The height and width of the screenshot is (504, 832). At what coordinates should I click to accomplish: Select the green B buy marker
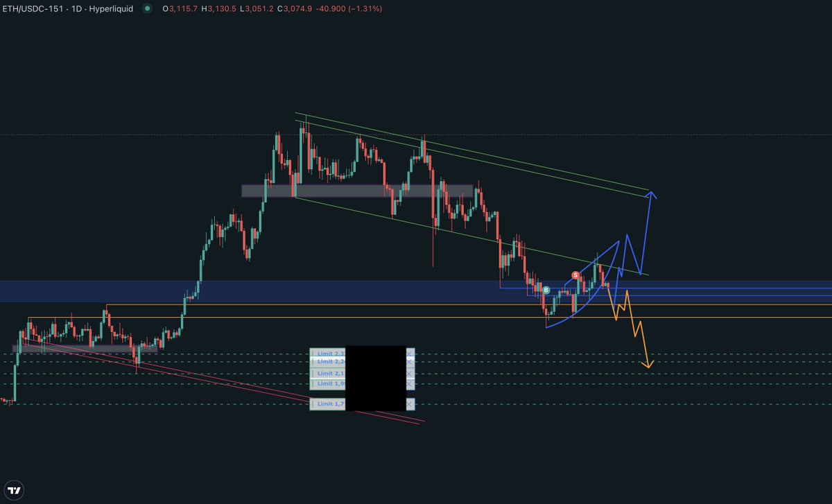click(x=546, y=290)
